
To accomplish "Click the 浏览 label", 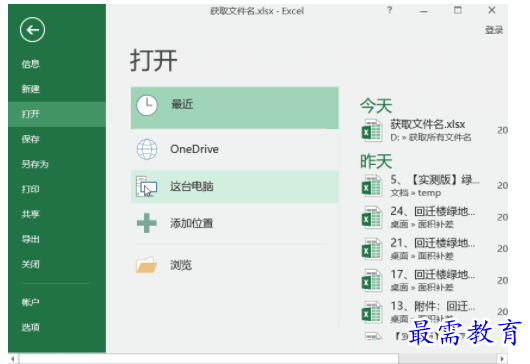I will point(181,265).
